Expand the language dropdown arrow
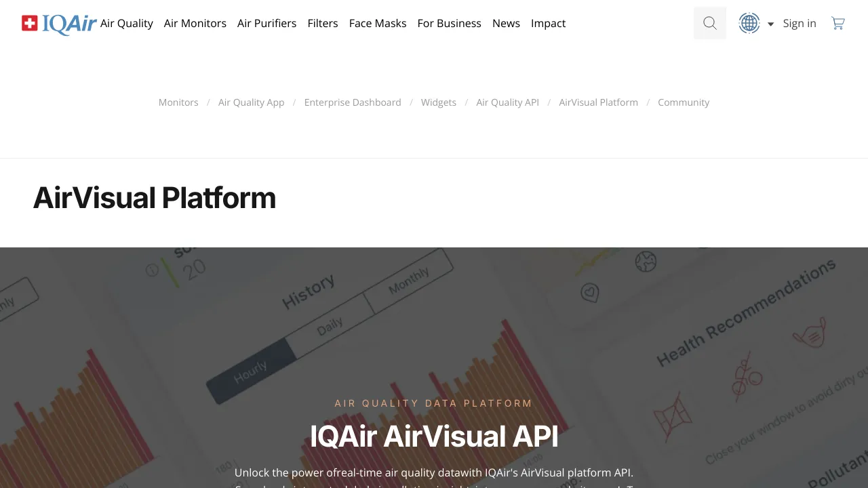 point(770,24)
